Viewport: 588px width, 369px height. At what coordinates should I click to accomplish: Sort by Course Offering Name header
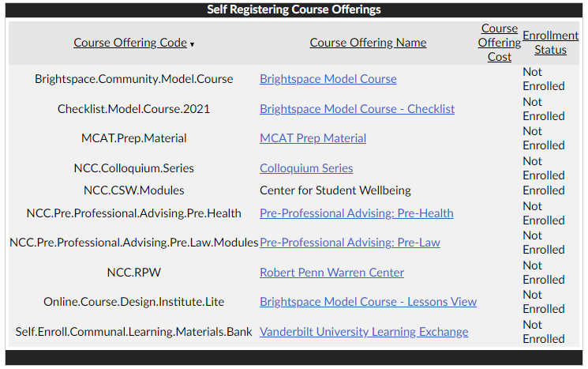click(368, 43)
